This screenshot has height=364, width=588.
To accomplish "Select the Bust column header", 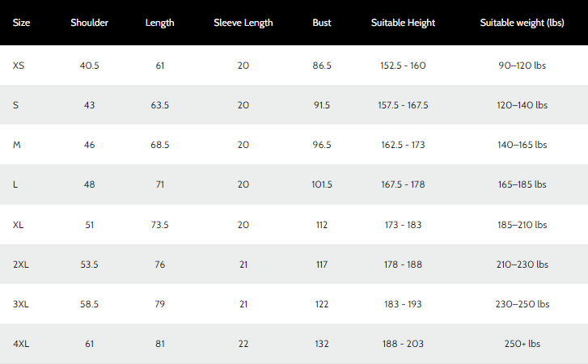I will (322, 23).
